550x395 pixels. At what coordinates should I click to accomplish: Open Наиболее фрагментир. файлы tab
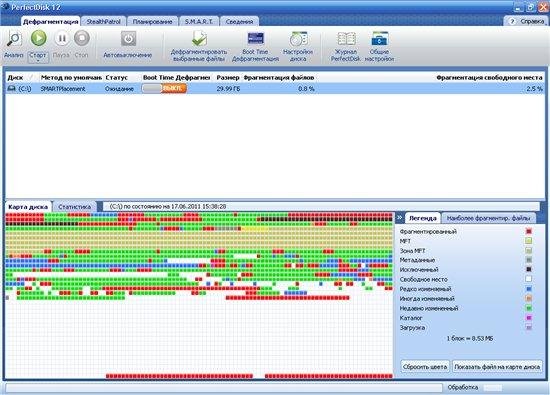[x=488, y=218]
